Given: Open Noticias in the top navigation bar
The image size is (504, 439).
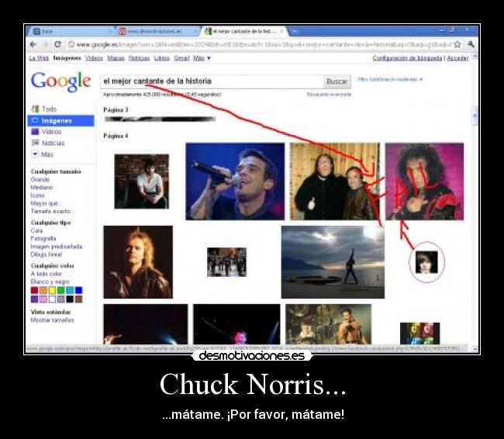Looking at the screenshot, I should [x=139, y=58].
